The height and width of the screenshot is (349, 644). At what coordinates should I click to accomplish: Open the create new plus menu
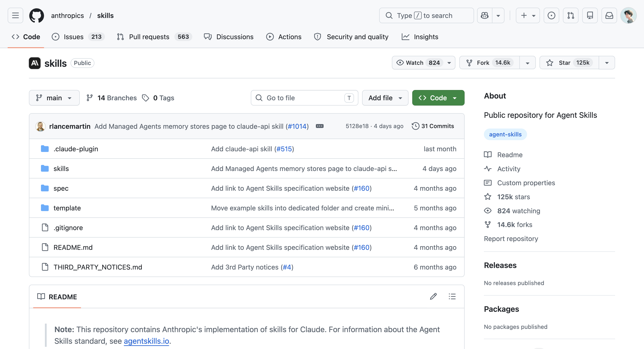coord(528,16)
